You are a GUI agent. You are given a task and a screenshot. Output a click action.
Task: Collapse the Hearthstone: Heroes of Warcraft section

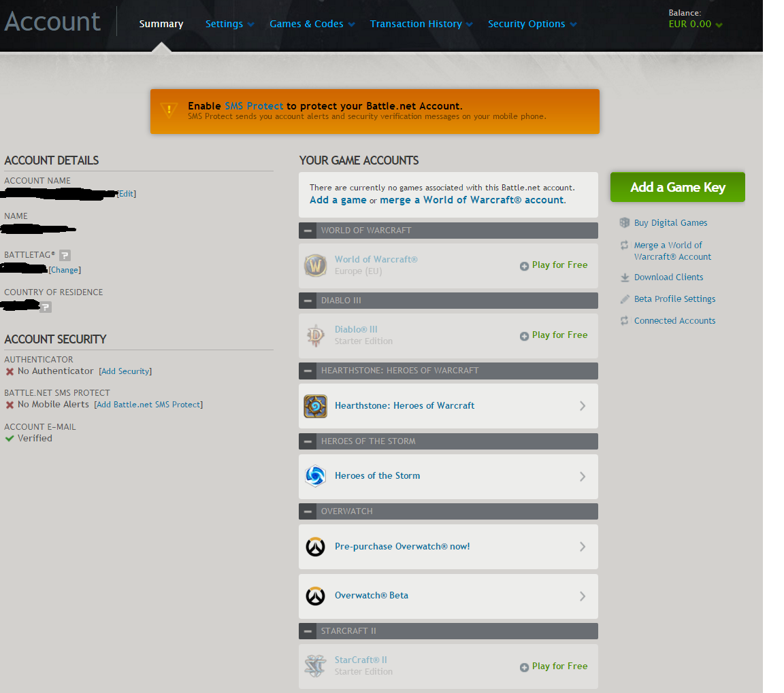[x=308, y=371]
